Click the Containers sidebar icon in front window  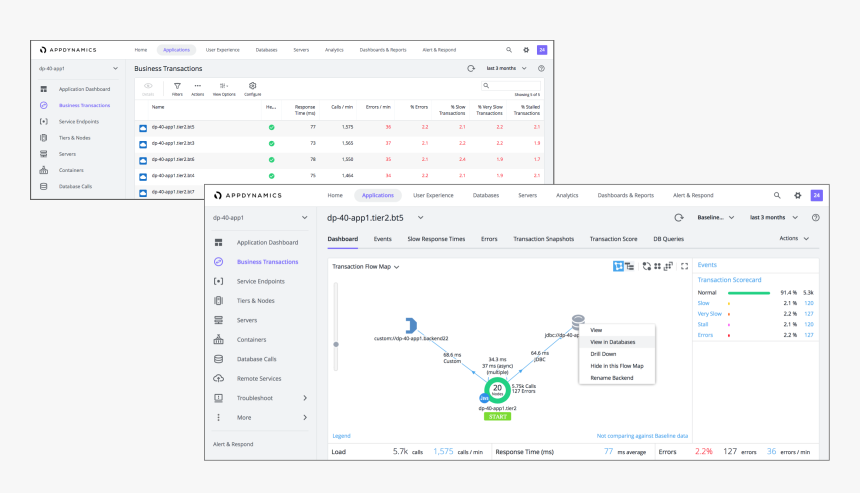(x=218, y=340)
